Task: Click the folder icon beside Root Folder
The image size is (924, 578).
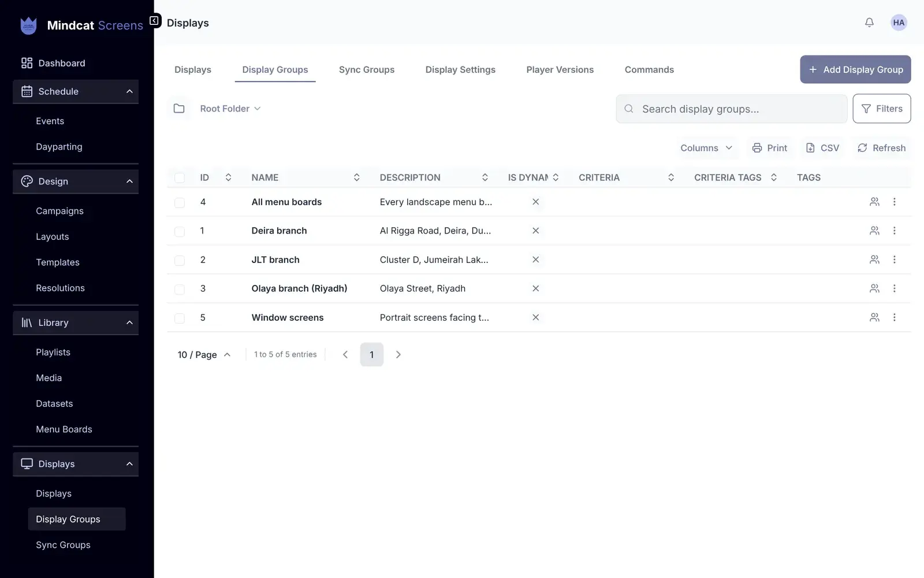Action: pos(179,109)
